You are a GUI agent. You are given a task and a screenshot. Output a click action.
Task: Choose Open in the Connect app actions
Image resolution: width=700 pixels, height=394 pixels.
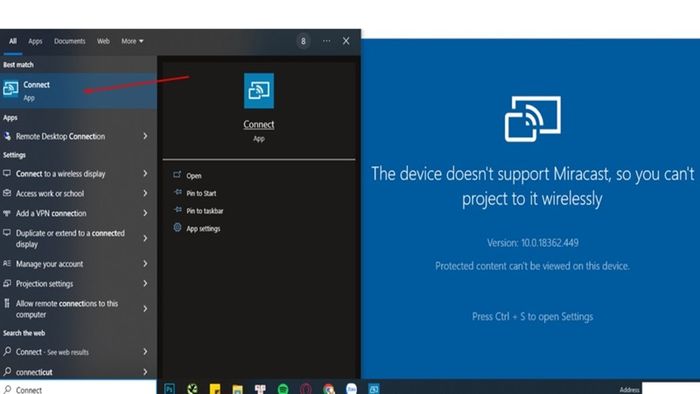tap(194, 176)
